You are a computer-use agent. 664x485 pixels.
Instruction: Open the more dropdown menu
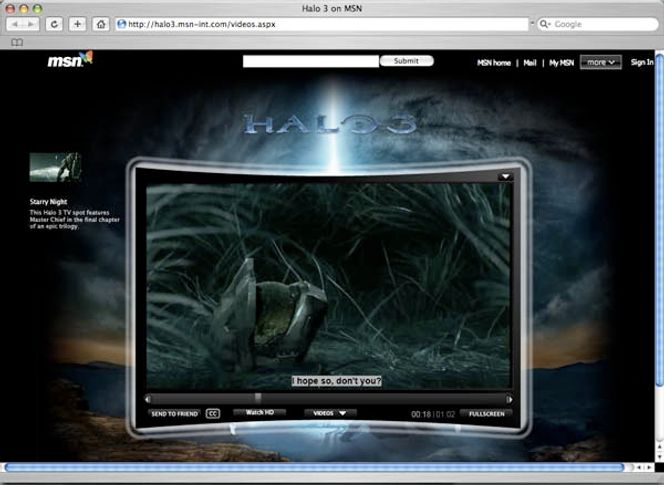600,62
